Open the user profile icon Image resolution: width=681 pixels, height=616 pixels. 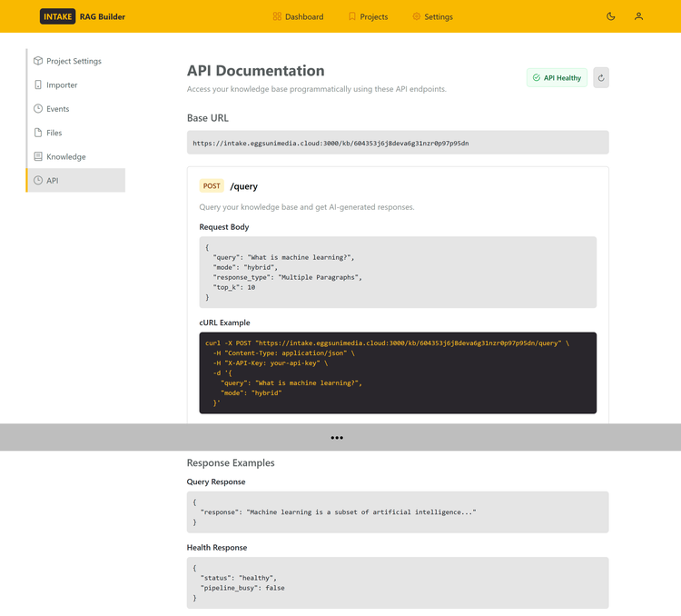click(x=638, y=16)
